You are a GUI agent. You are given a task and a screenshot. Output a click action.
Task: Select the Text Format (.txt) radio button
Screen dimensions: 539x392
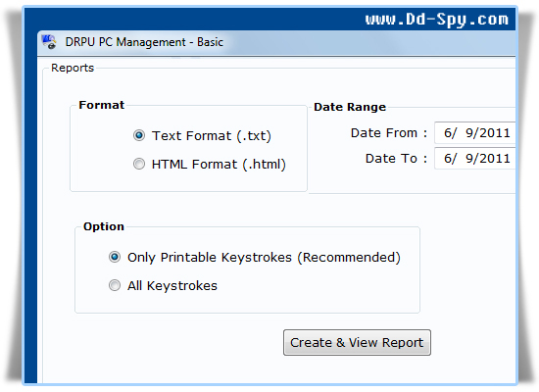pyautogui.click(x=139, y=135)
